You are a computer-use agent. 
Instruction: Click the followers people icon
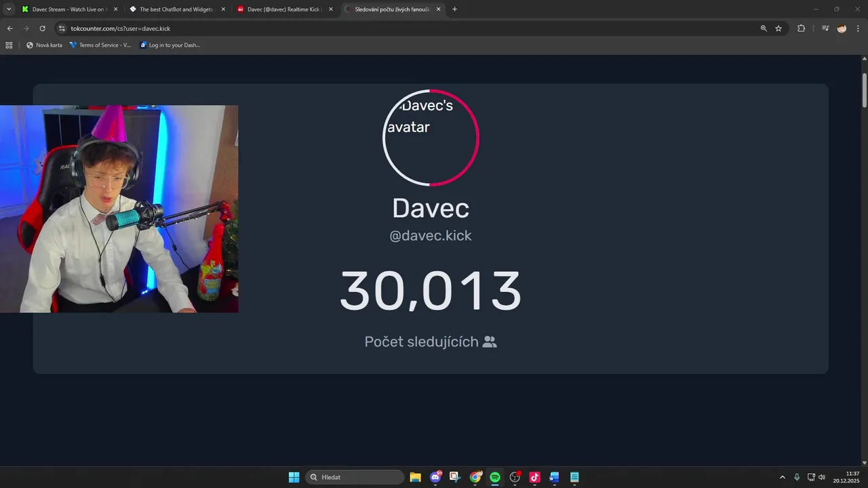(490, 342)
